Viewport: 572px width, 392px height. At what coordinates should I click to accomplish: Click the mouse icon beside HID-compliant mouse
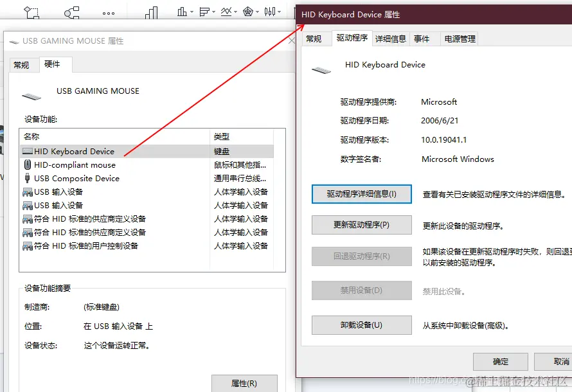(28, 165)
